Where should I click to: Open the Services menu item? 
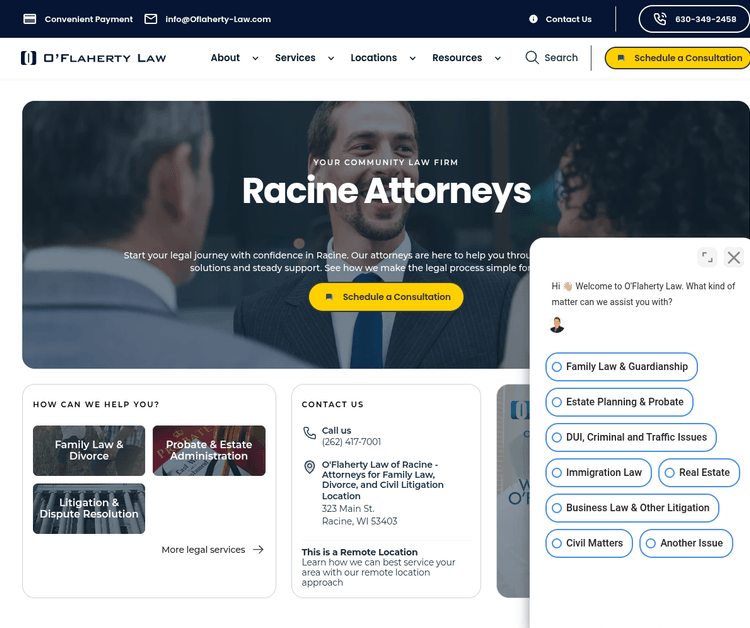pos(295,58)
